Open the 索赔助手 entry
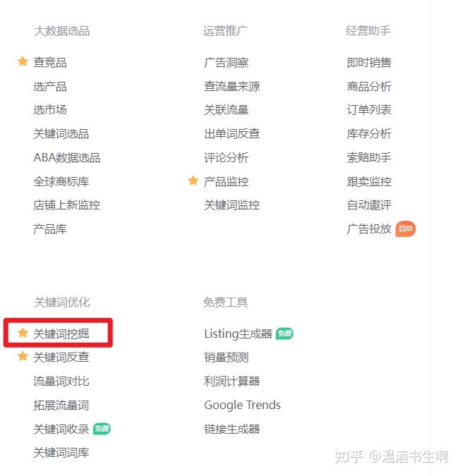 click(x=369, y=157)
